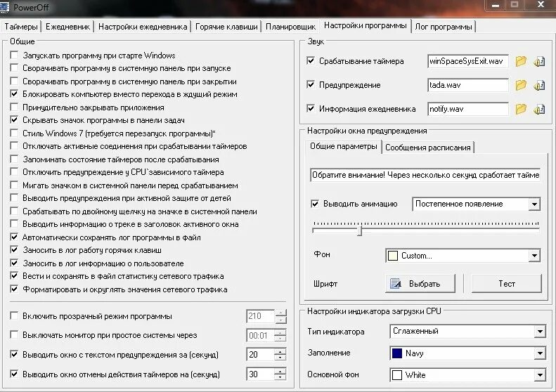The image size is (556, 392).
Task: Enable Выключать монитор при простое системы
Action: 14,335
